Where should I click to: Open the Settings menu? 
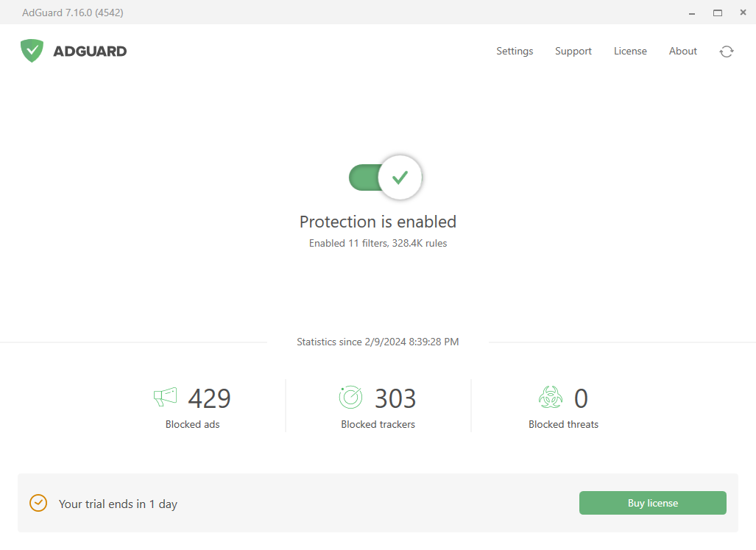pos(515,51)
